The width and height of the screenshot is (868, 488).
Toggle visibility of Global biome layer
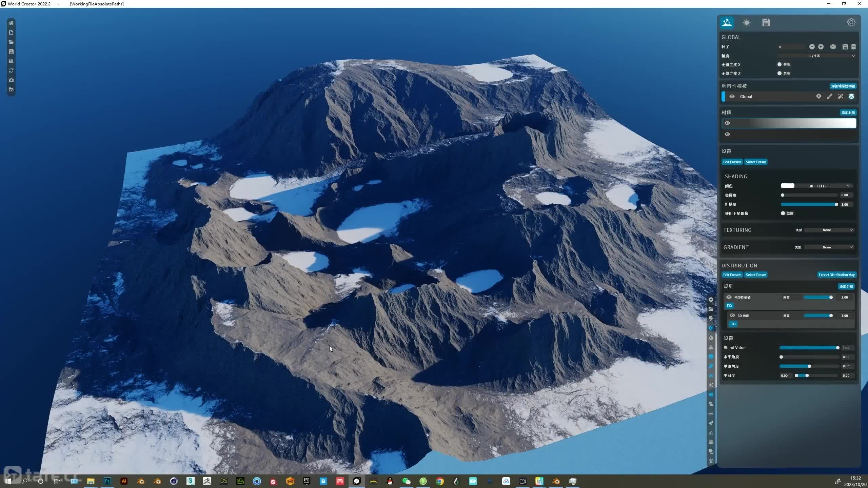click(732, 96)
